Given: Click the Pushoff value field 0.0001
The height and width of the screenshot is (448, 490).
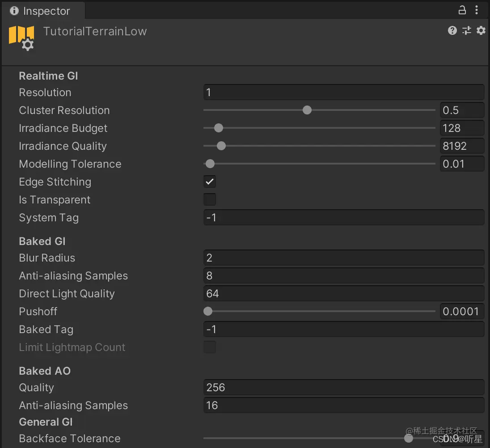Looking at the screenshot, I should tap(462, 311).
